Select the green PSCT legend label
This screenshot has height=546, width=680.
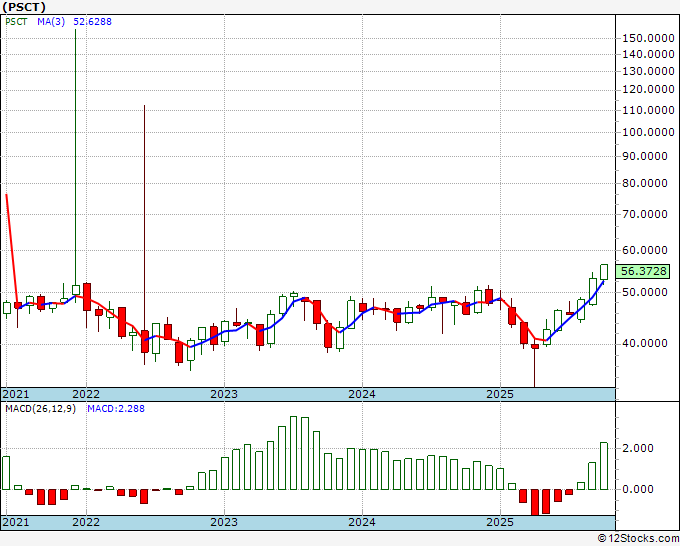16,22
